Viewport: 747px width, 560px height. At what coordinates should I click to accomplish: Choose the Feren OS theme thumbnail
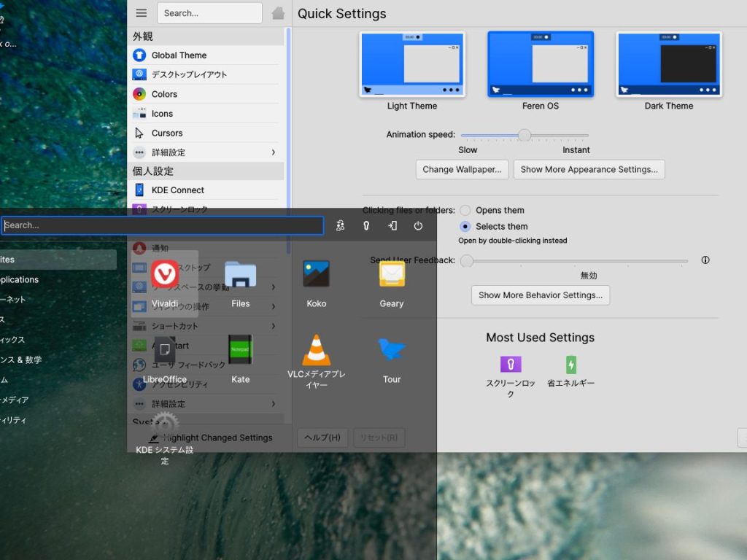pyautogui.click(x=541, y=64)
